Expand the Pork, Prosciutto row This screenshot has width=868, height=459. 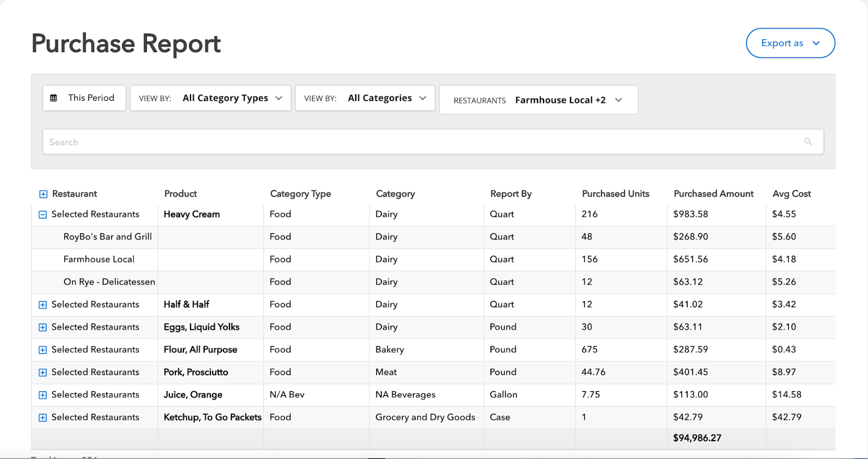click(43, 373)
